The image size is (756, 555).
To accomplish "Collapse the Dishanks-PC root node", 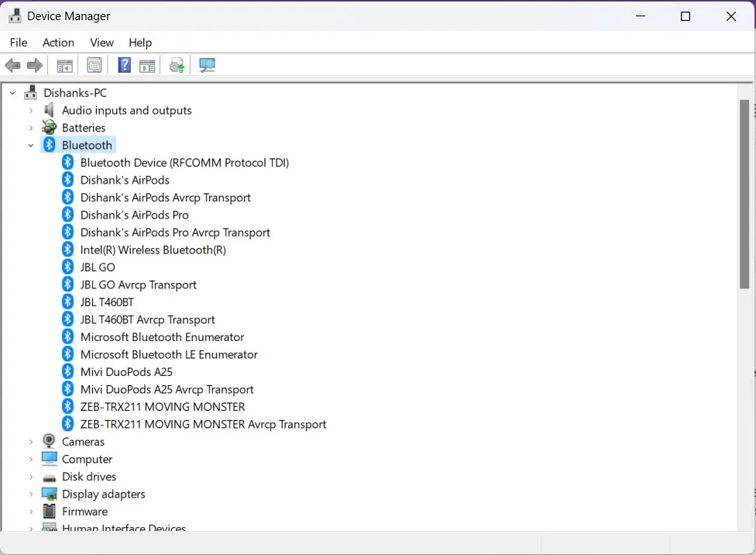I will pos(12,93).
